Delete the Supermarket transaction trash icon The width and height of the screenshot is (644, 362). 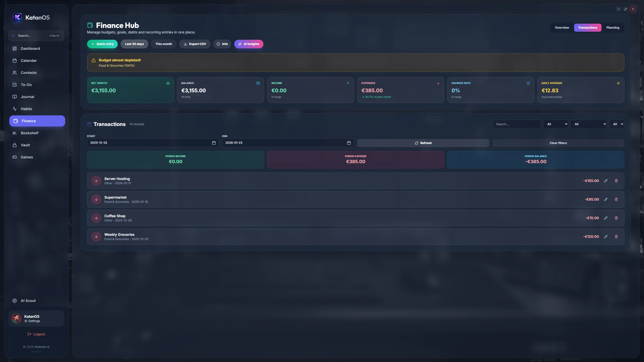pos(616,199)
